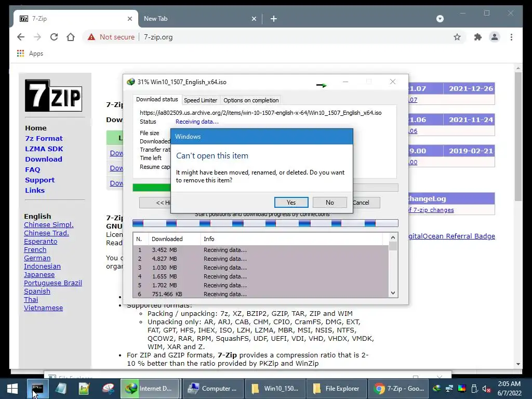Click the browser forward arrow
The height and width of the screenshot is (399, 532).
37,37
